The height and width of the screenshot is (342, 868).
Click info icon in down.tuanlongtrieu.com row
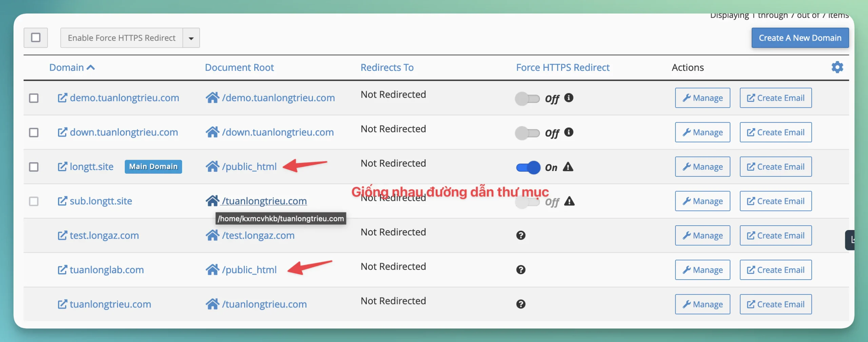tap(569, 132)
